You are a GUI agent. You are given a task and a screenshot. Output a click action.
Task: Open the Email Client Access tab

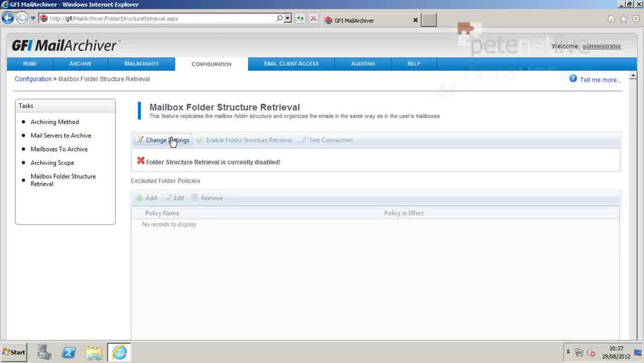pos(291,64)
